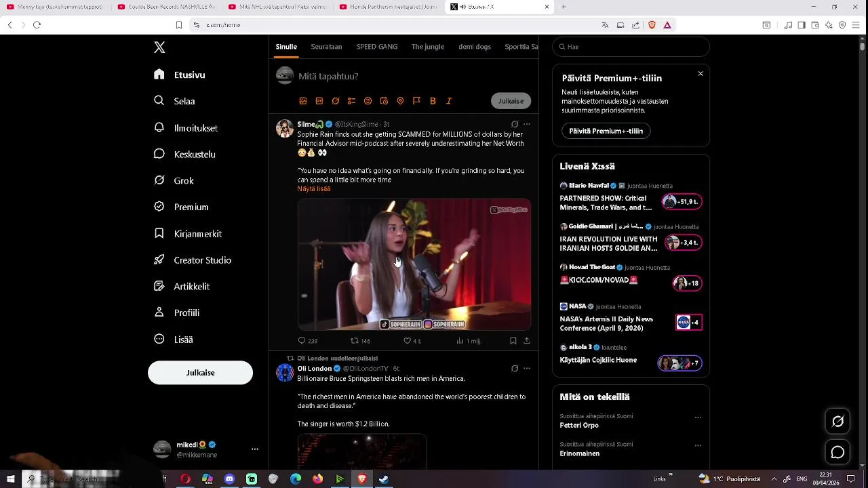
Task: Add media image icon in compose box
Action: pyautogui.click(x=303, y=101)
